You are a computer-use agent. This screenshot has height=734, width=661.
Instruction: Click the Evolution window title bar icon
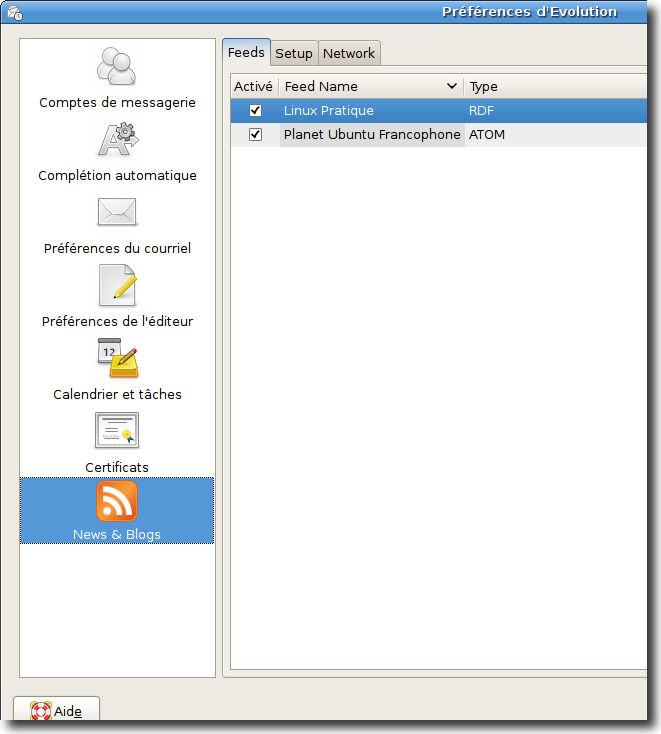[x=15, y=12]
